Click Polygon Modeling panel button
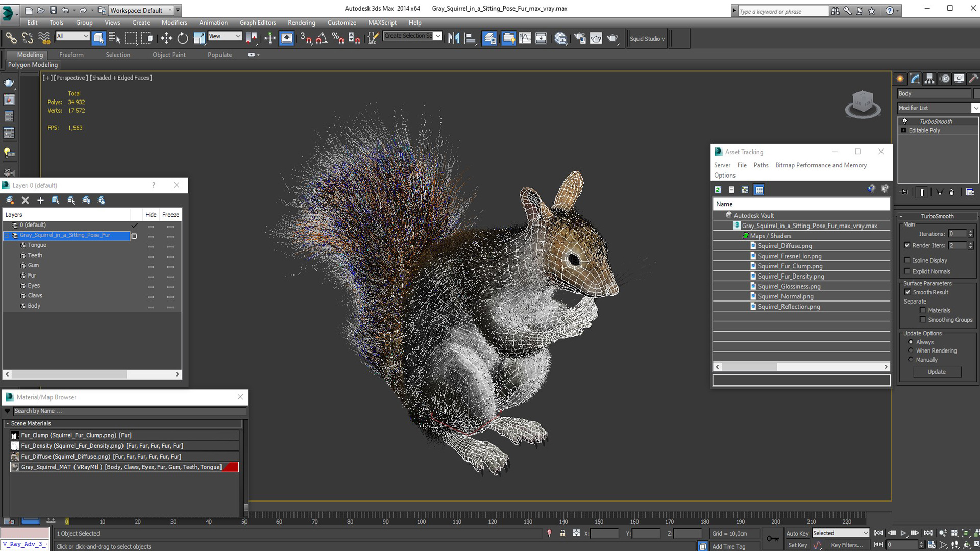Screen dimensions: 980x551 pos(33,65)
